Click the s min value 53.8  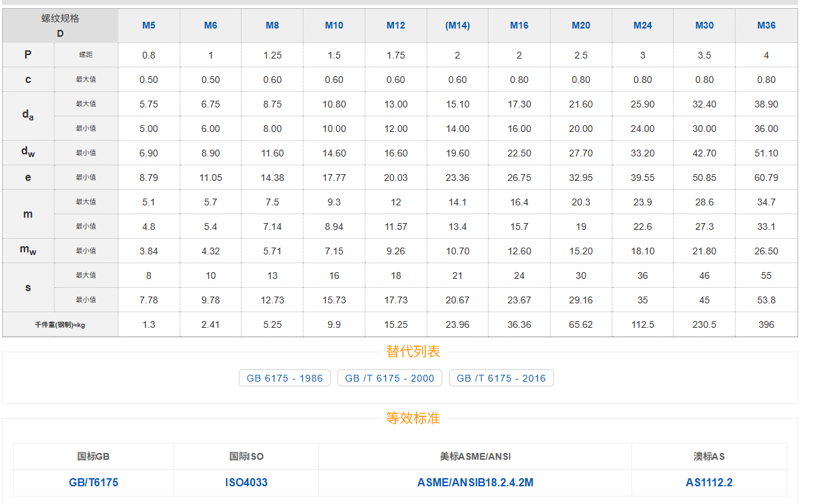pyautogui.click(x=766, y=300)
